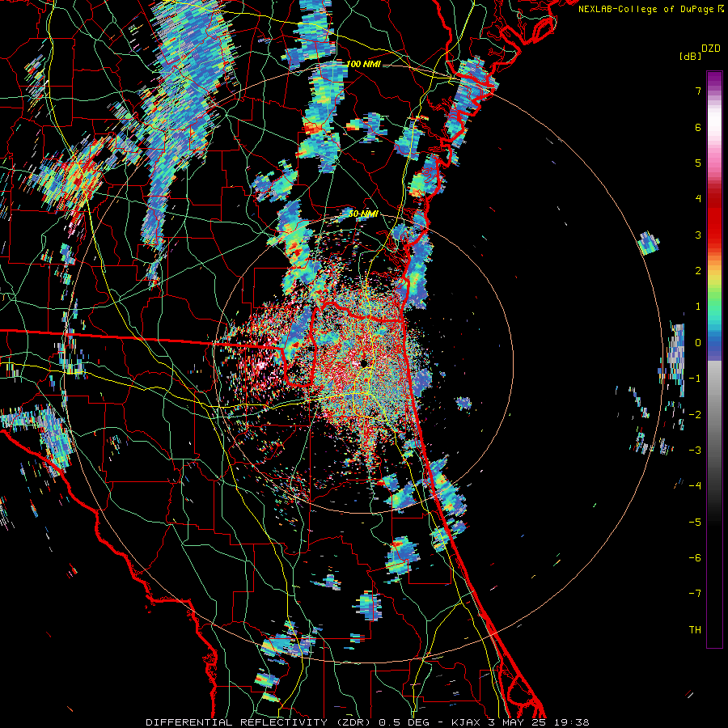Image resolution: width=728 pixels, height=728 pixels.
Task: Click the 4 value on color scale
Action: pyautogui.click(x=698, y=199)
